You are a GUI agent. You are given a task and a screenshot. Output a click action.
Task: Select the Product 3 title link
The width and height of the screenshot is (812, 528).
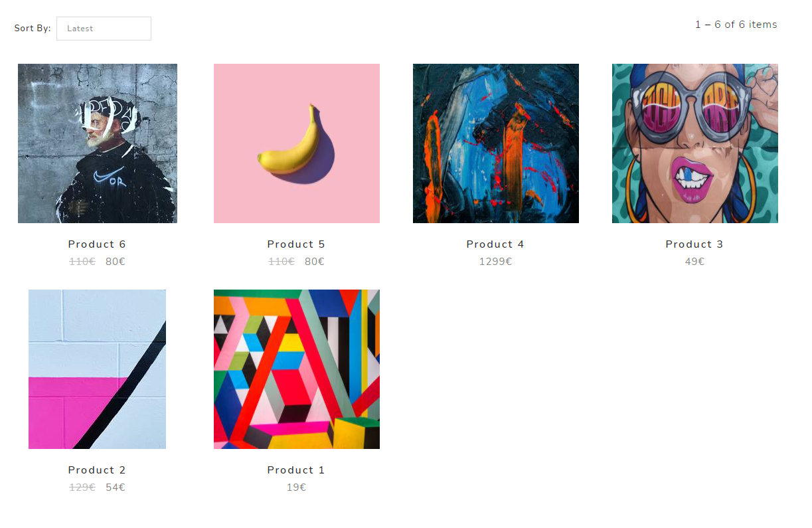(x=694, y=244)
